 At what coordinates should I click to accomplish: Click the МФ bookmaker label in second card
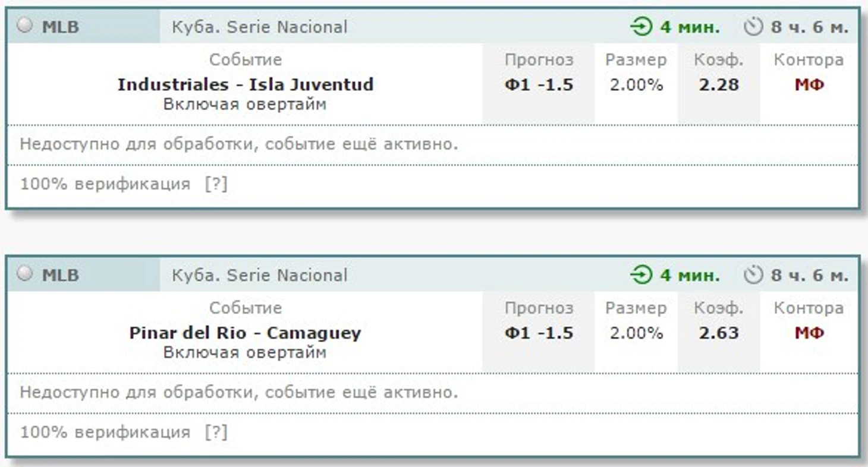pos(809,333)
